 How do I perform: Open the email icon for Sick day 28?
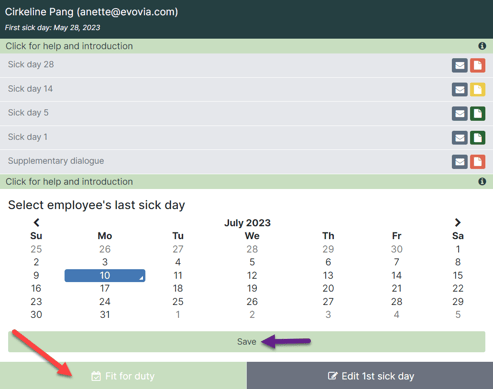[x=460, y=65]
